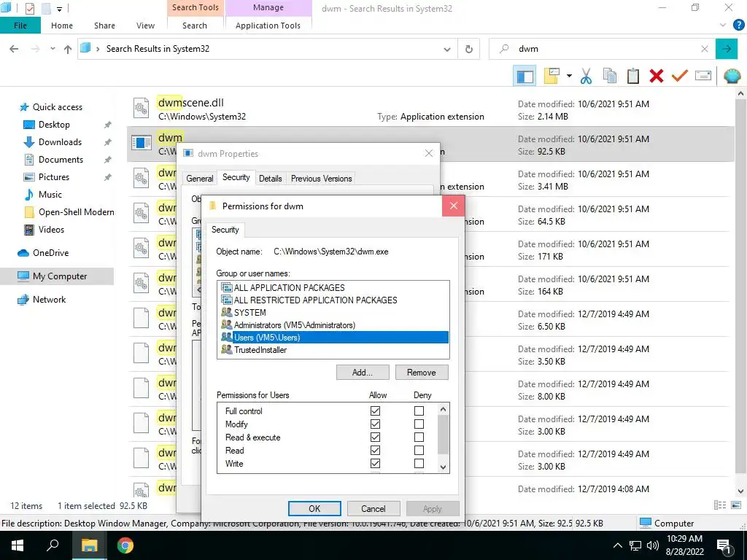This screenshot has width=747, height=560.
Task: Click Cancel in Permissions dialog
Action: pyautogui.click(x=373, y=508)
